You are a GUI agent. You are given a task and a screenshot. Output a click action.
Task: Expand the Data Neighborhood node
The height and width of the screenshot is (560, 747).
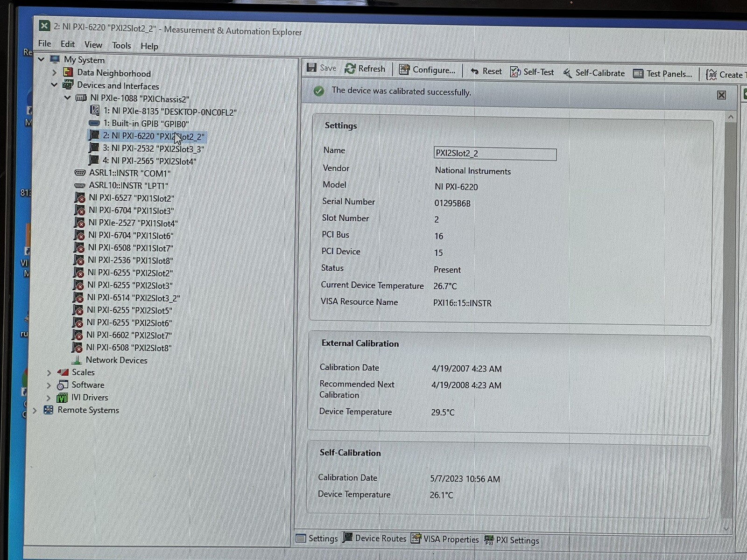[x=54, y=72]
